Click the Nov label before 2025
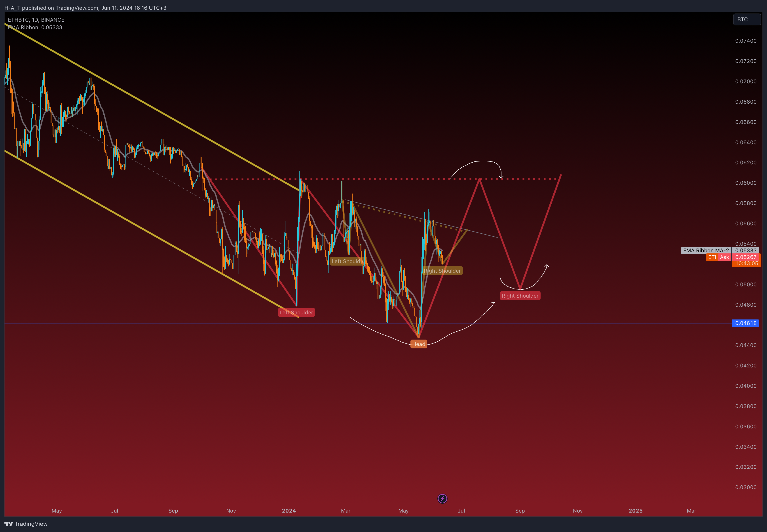Image resolution: width=767 pixels, height=532 pixels. [x=578, y=511]
